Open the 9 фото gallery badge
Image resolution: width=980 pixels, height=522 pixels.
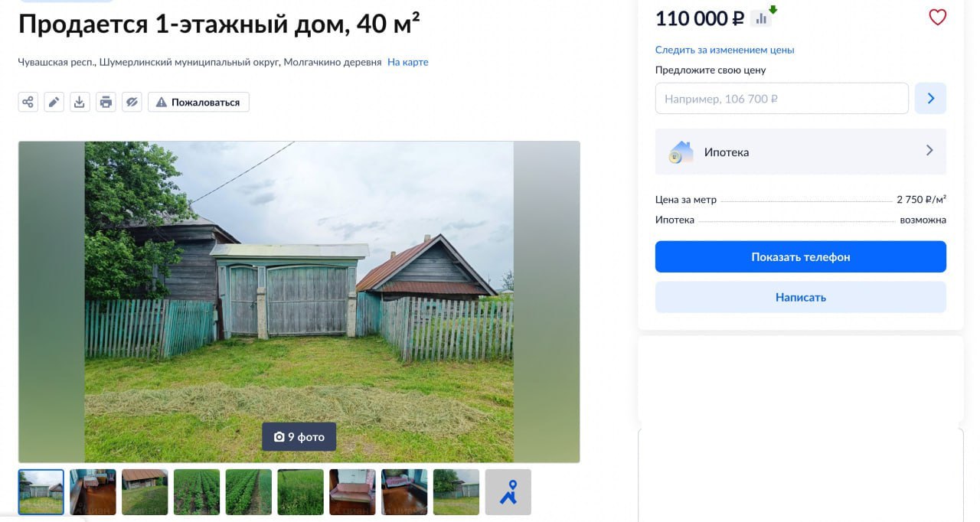coord(299,437)
